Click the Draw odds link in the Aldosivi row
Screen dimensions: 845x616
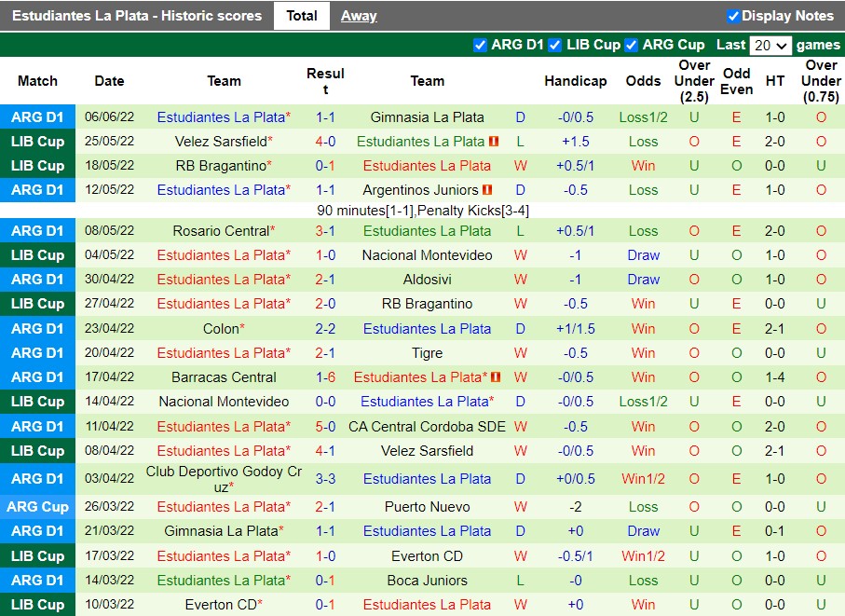click(643, 279)
